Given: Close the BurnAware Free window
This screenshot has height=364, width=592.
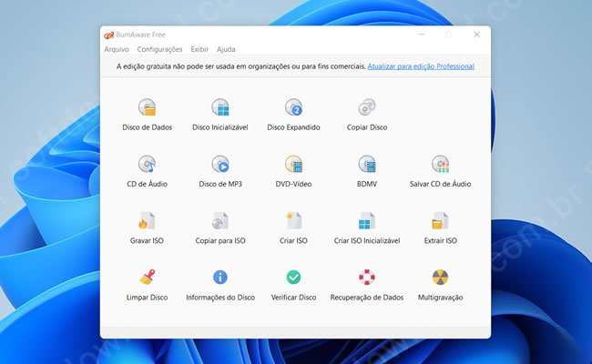Looking at the screenshot, I should (x=476, y=35).
